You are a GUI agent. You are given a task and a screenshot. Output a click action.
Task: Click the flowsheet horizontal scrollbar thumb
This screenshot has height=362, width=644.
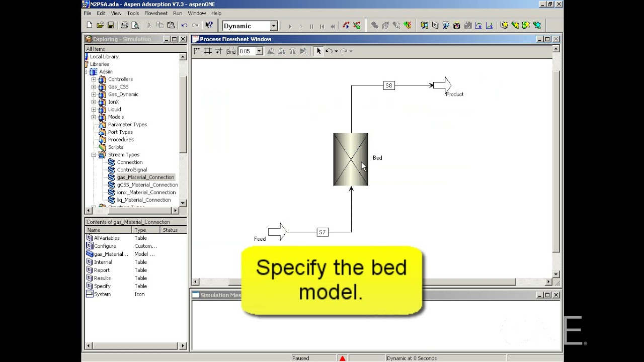pos(372,282)
